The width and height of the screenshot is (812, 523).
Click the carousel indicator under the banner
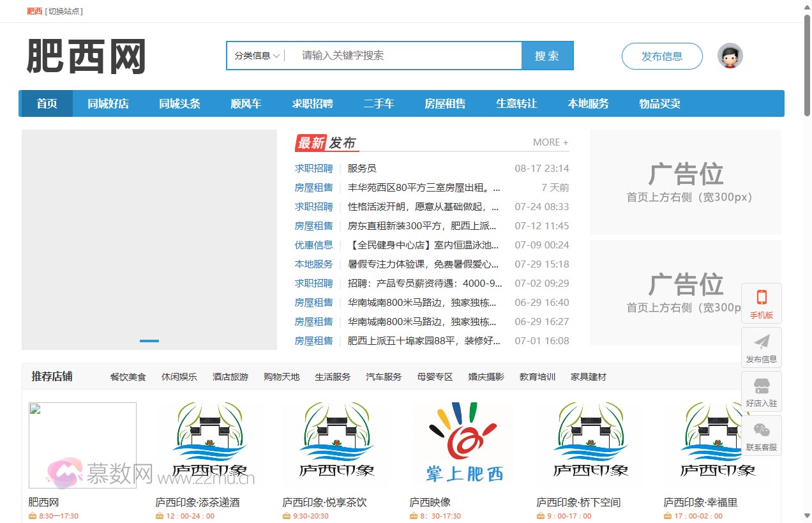pos(149,341)
